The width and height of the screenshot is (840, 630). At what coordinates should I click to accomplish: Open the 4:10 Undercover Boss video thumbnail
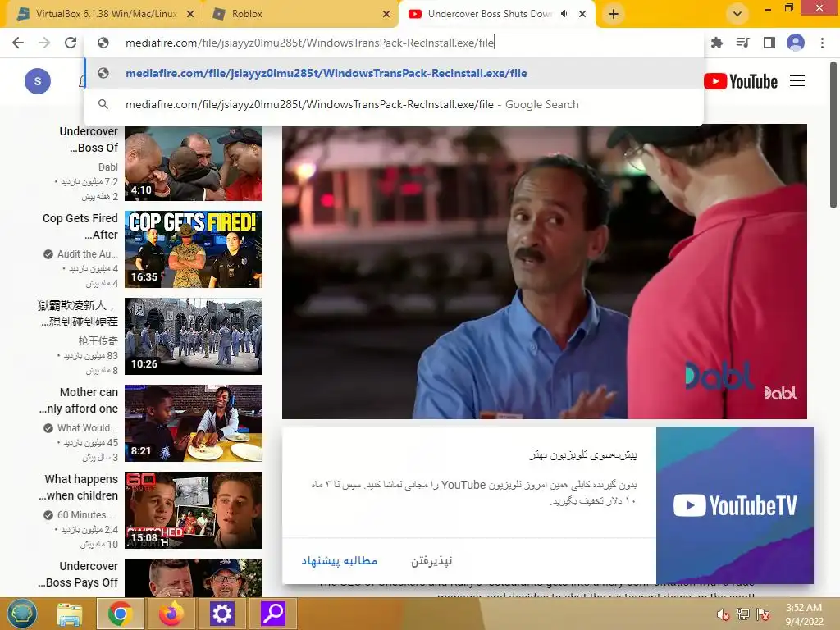(x=194, y=163)
